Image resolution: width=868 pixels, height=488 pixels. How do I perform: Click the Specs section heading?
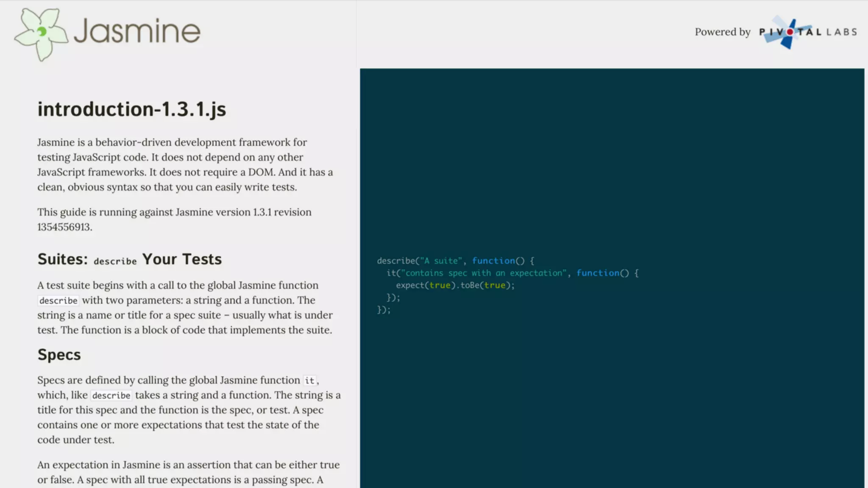coord(59,355)
